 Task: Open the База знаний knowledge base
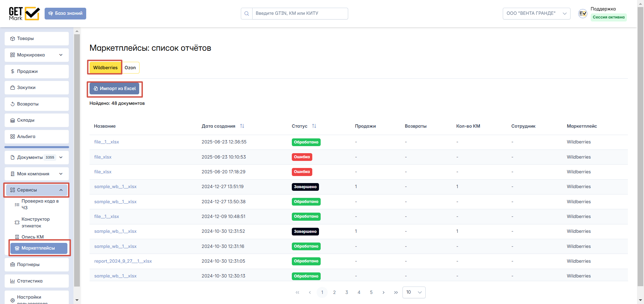(x=65, y=13)
